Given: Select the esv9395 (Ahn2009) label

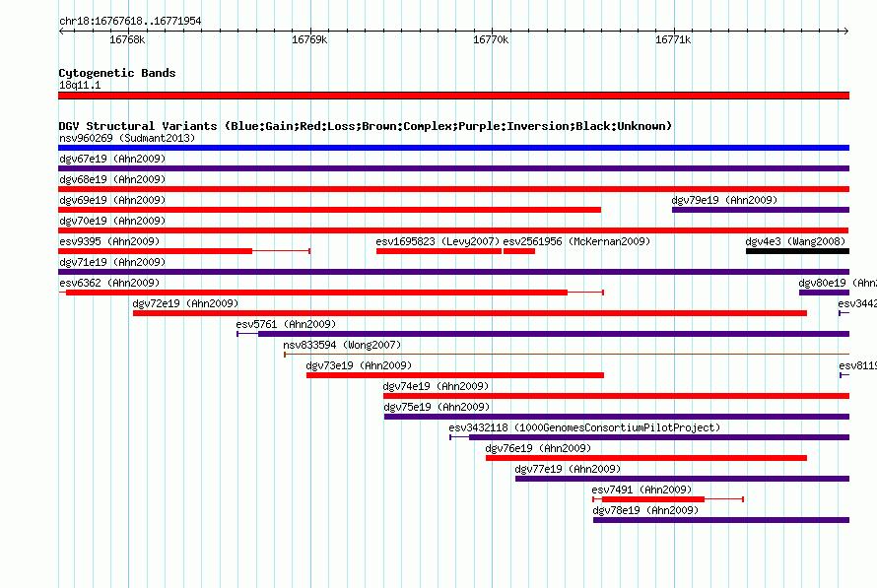Looking at the screenshot, I should [109, 241].
